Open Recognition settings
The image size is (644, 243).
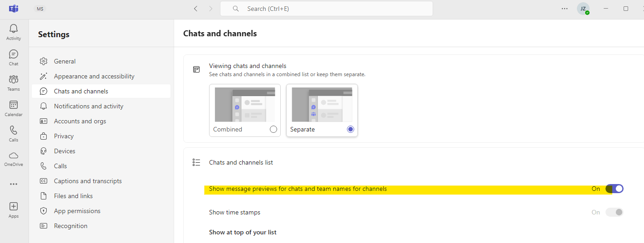coord(101,226)
